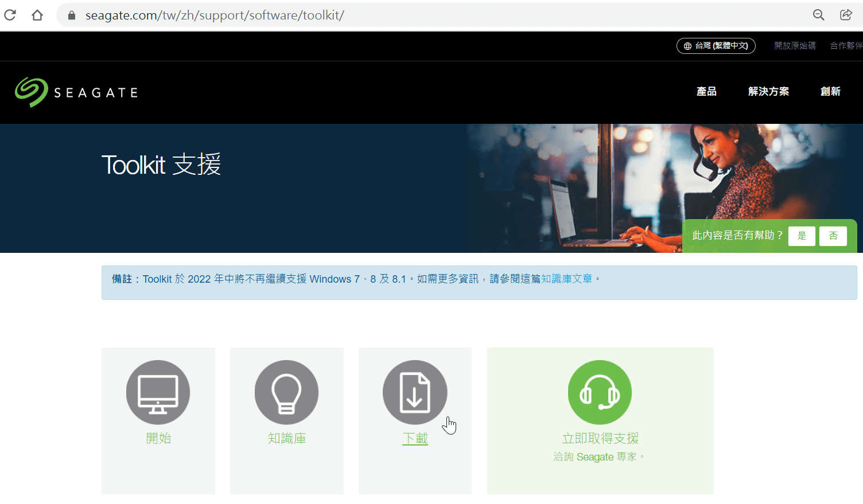Click the 開始 text link

(158, 439)
